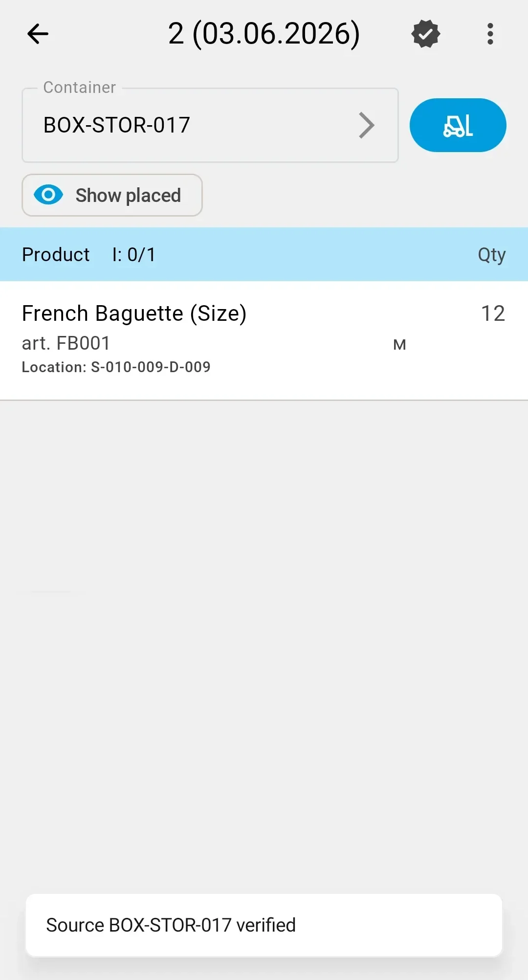The image size is (528, 980).
Task: Open the three-dot overflow menu
Action: point(490,34)
